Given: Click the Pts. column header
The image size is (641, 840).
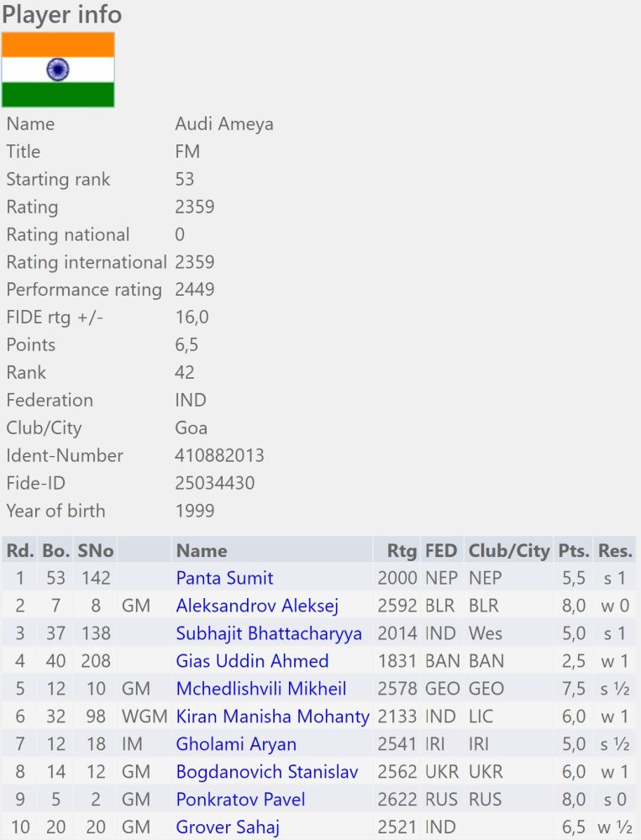Looking at the screenshot, I should [x=573, y=550].
